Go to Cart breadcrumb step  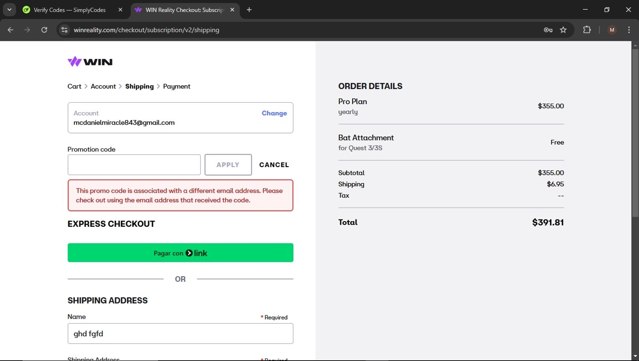coord(74,86)
